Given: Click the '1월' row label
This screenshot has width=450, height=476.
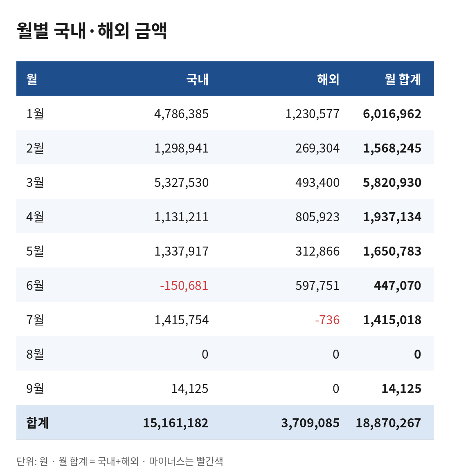Looking at the screenshot, I should coord(35,114).
